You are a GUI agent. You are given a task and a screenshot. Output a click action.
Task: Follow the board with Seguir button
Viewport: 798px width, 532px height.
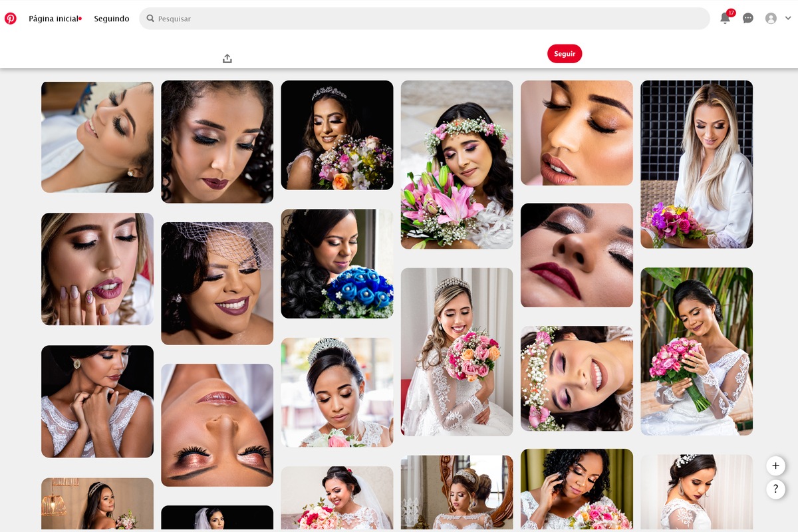click(565, 54)
